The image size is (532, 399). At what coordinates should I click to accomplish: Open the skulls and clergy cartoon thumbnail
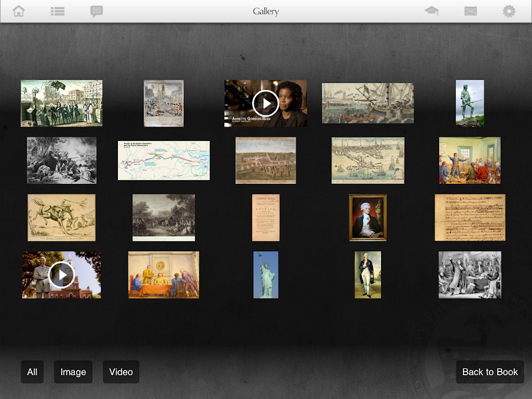(x=61, y=103)
